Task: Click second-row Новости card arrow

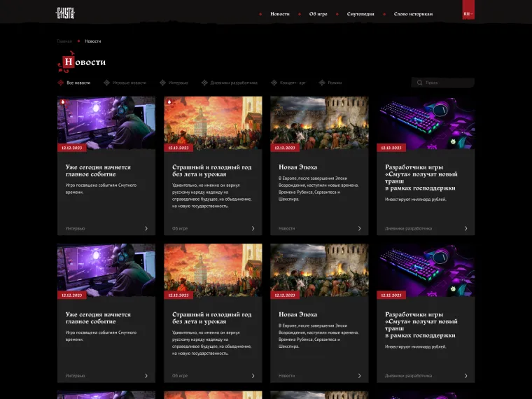Action: 360,376
